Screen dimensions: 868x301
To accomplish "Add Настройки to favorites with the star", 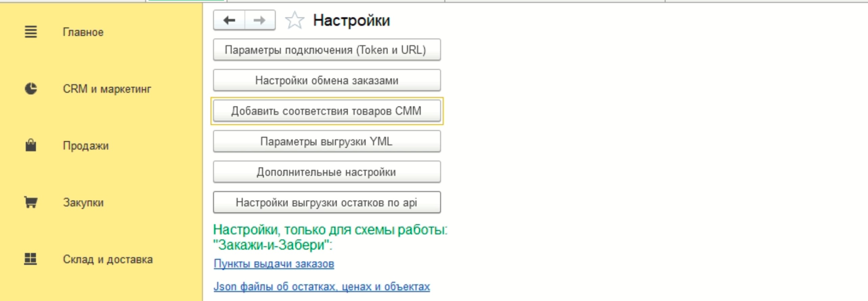I will (x=295, y=20).
